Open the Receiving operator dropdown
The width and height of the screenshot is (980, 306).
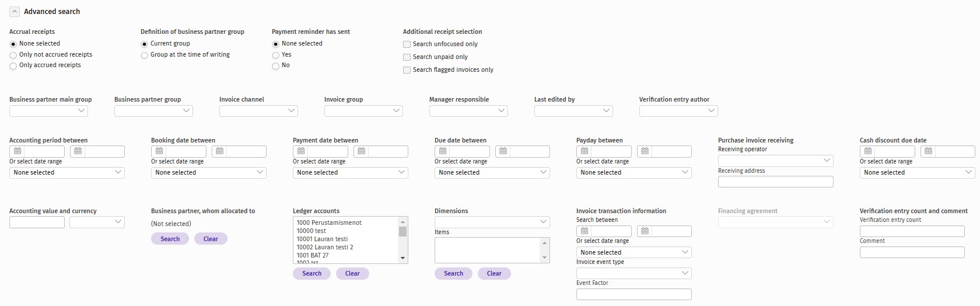775,161
